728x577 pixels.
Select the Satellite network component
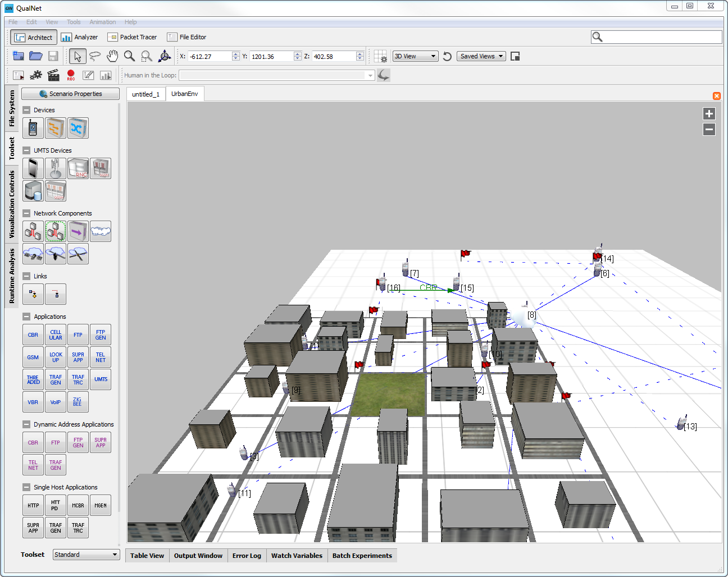33,254
